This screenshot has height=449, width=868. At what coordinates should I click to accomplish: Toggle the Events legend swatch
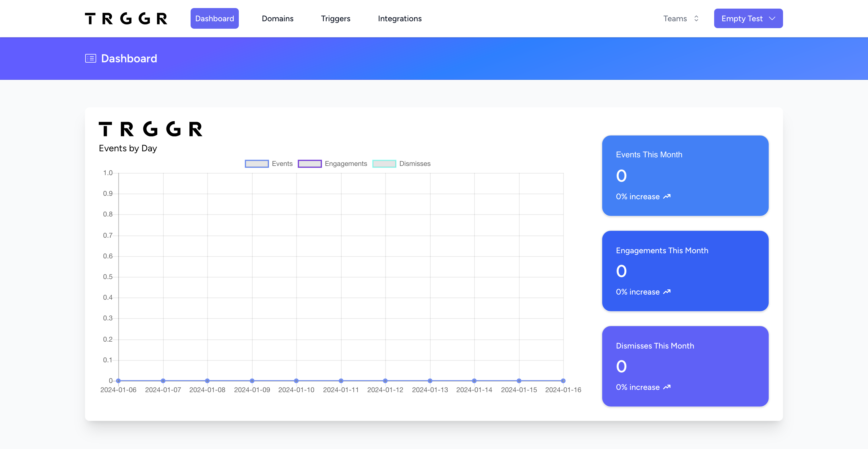(x=256, y=164)
